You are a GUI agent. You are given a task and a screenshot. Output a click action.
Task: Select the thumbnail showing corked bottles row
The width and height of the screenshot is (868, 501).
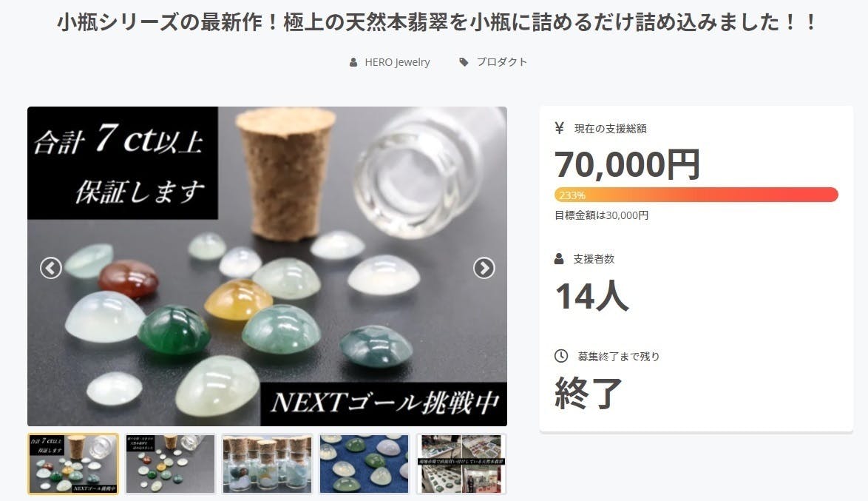tap(267, 464)
